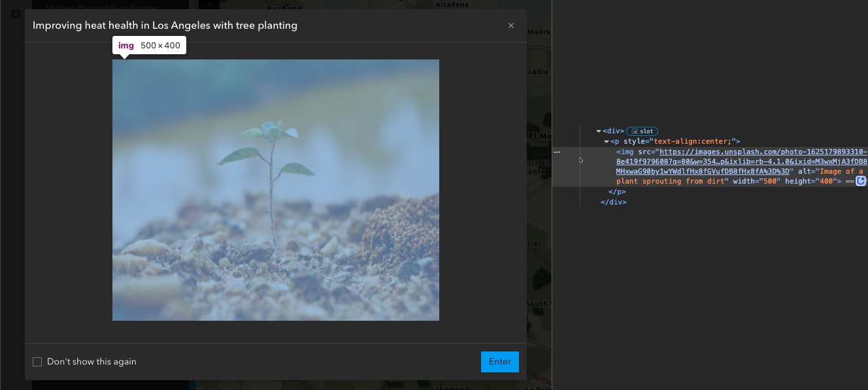
Task: Click the img 500 × 400 dimension badge
Action: point(149,45)
